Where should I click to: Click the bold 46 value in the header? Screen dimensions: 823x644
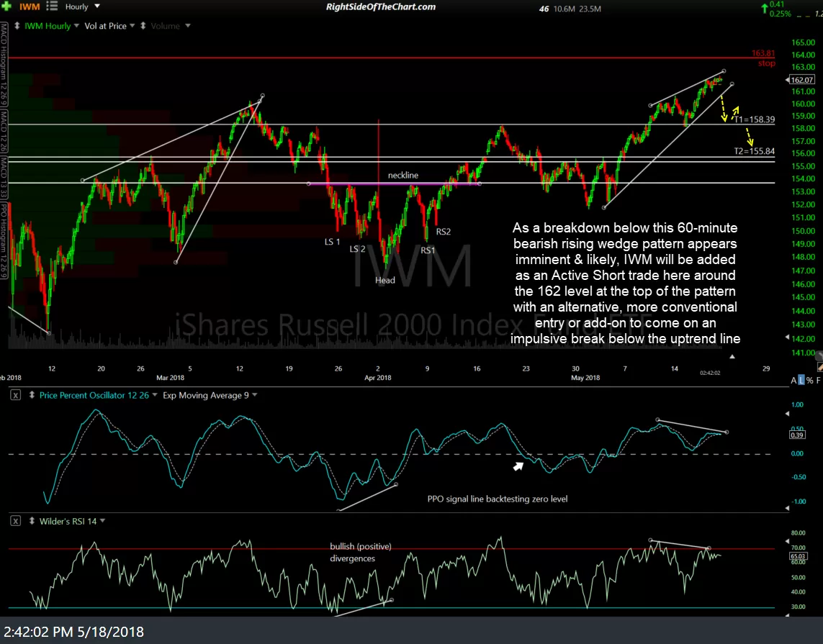[544, 9]
